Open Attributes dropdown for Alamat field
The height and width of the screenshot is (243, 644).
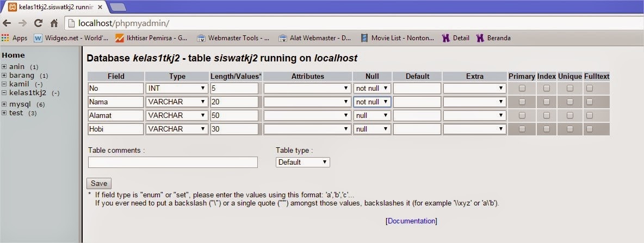(307, 115)
